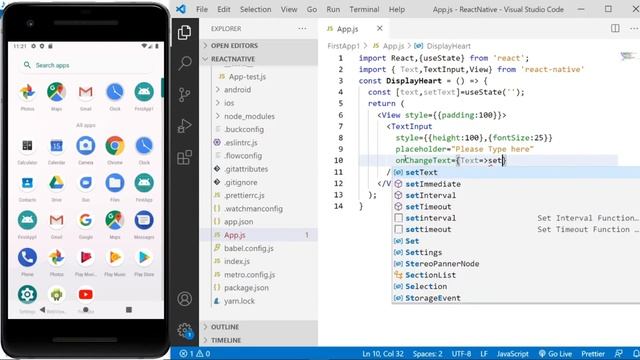
Task: Open the Help menu
Action: (x=397, y=9)
